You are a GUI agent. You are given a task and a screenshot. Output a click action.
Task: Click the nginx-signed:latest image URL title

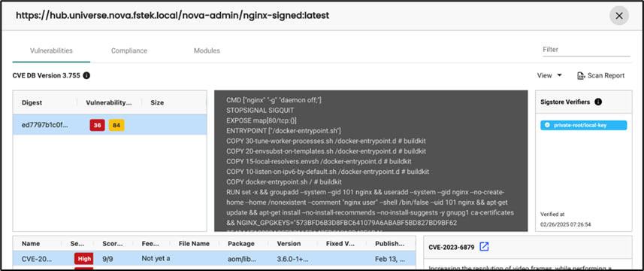click(173, 16)
